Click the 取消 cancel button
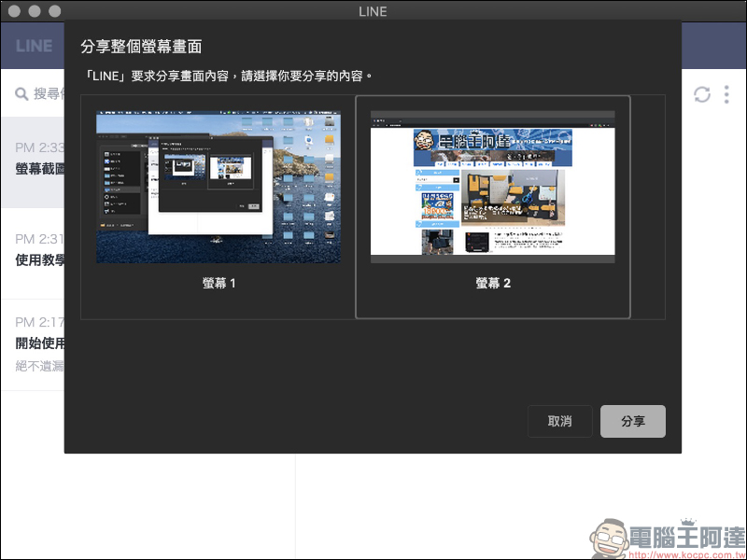The width and height of the screenshot is (747, 560). [x=559, y=421]
